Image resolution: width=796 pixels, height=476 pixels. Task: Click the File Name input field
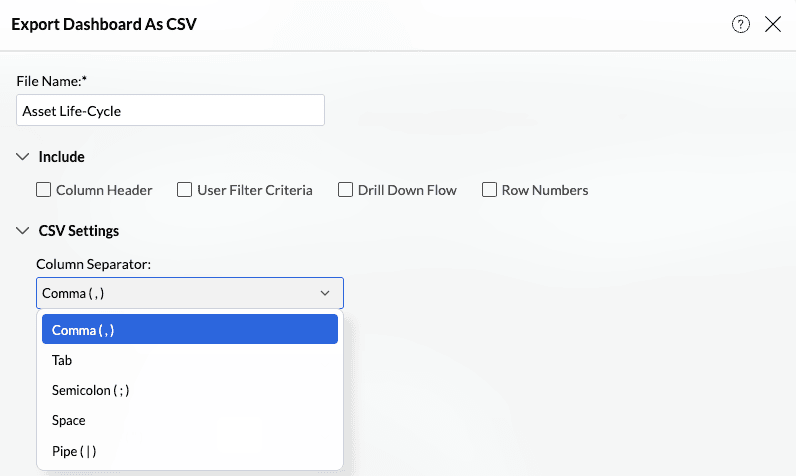click(x=170, y=111)
